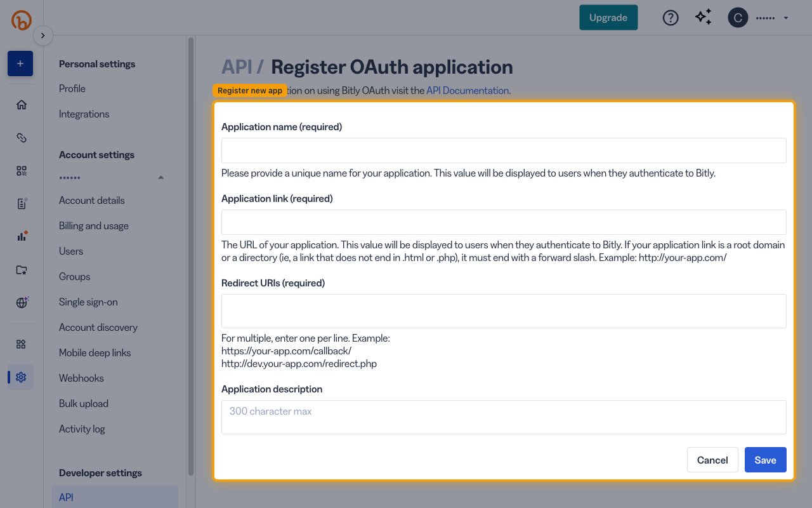Open Users settings

[71, 251]
